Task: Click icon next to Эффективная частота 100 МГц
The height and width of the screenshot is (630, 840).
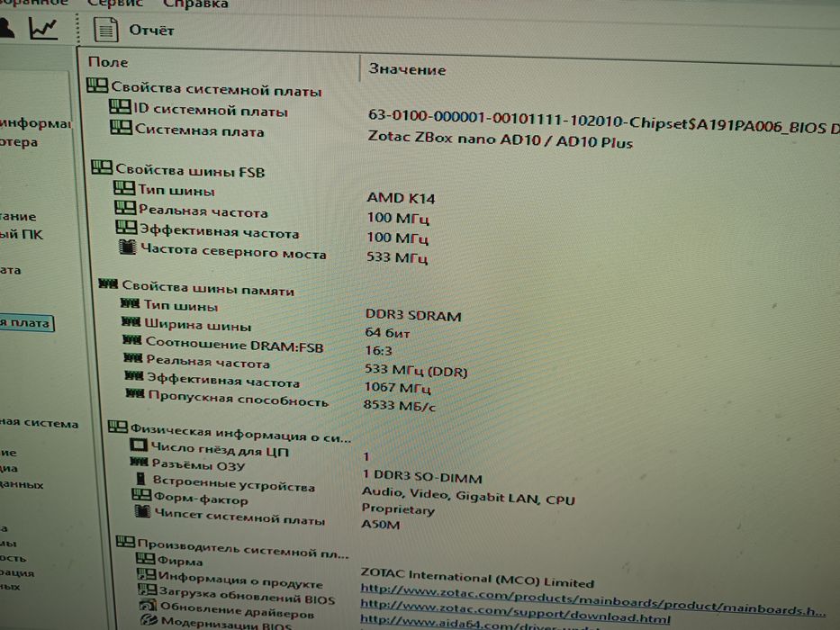Action: (126, 228)
